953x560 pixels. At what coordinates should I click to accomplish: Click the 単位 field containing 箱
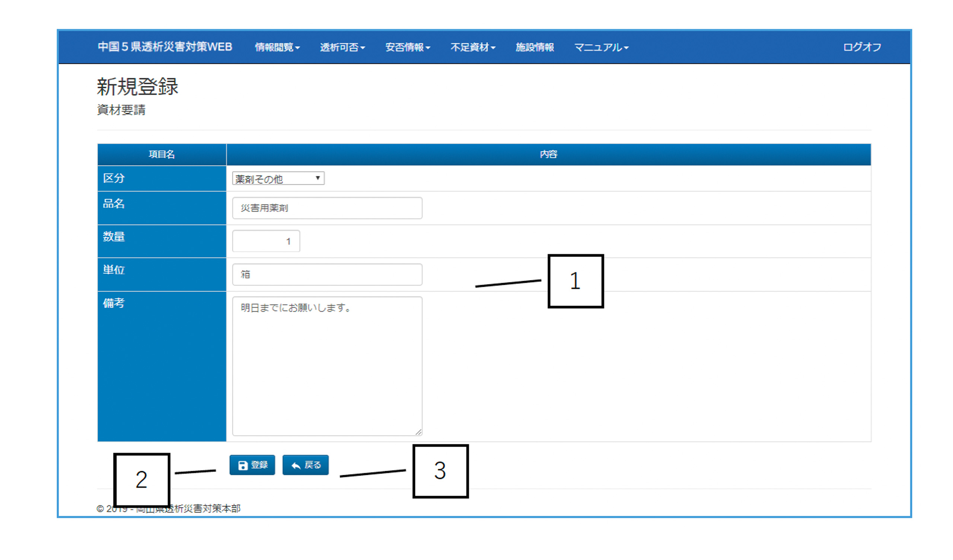coord(327,274)
